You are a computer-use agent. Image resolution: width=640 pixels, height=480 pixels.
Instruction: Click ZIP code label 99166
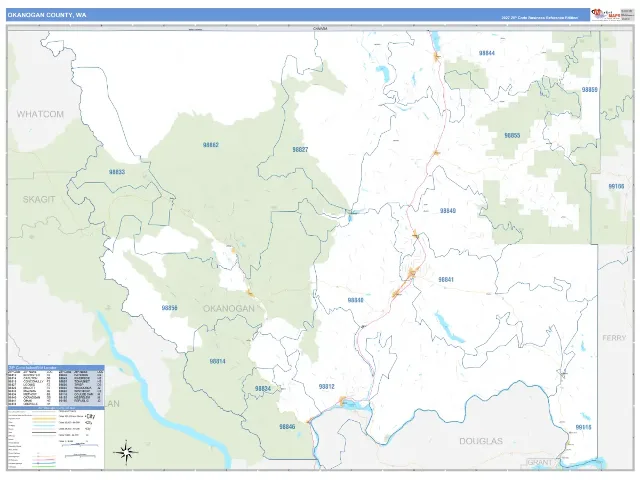pos(616,186)
